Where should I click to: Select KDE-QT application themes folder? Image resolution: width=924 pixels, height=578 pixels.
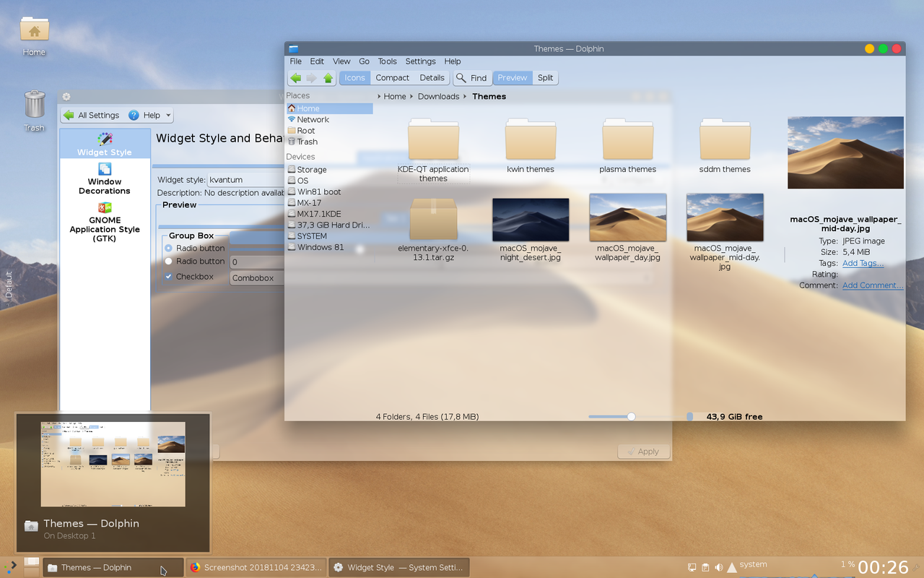[433, 150]
